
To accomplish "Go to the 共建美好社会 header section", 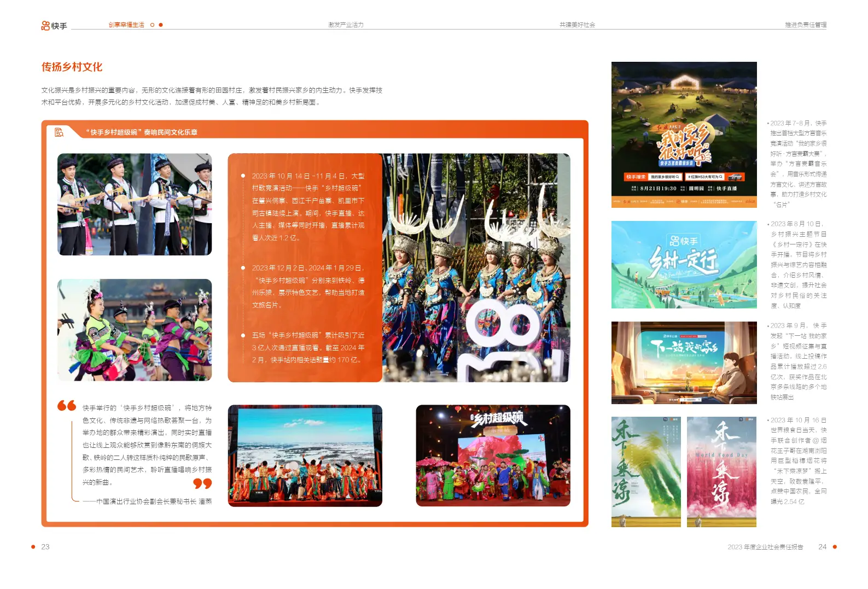I will (577, 25).
